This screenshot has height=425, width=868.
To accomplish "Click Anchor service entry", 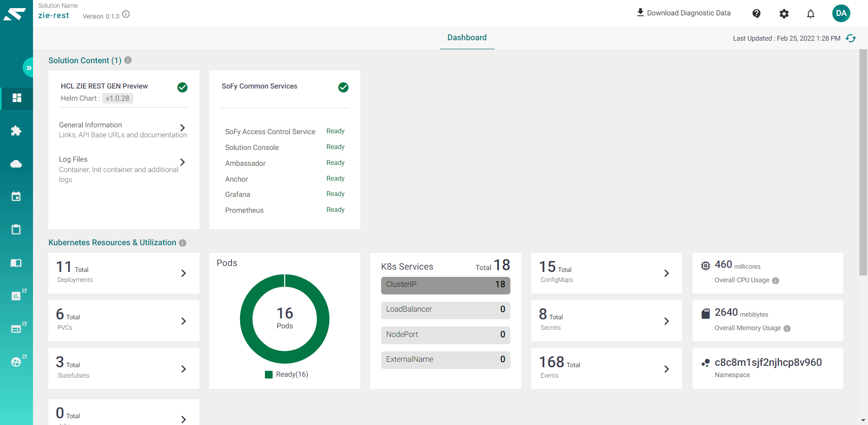I will coord(236,179).
